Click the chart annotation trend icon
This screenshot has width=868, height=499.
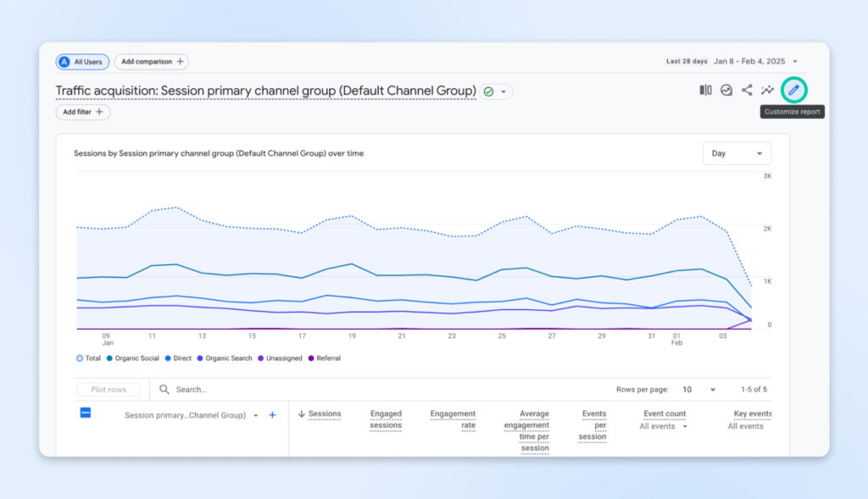click(x=726, y=90)
